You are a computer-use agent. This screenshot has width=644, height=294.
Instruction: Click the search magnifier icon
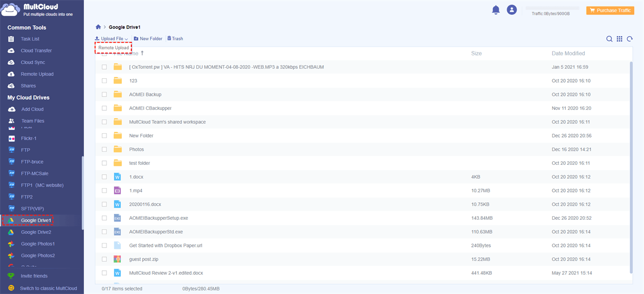[x=609, y=39]
